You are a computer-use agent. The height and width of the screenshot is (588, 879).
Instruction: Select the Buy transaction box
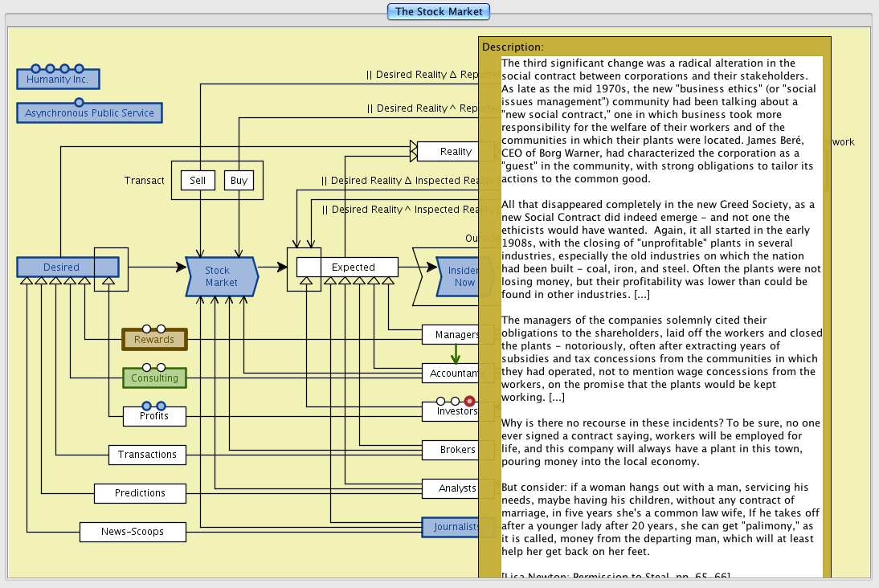(239, 180)
